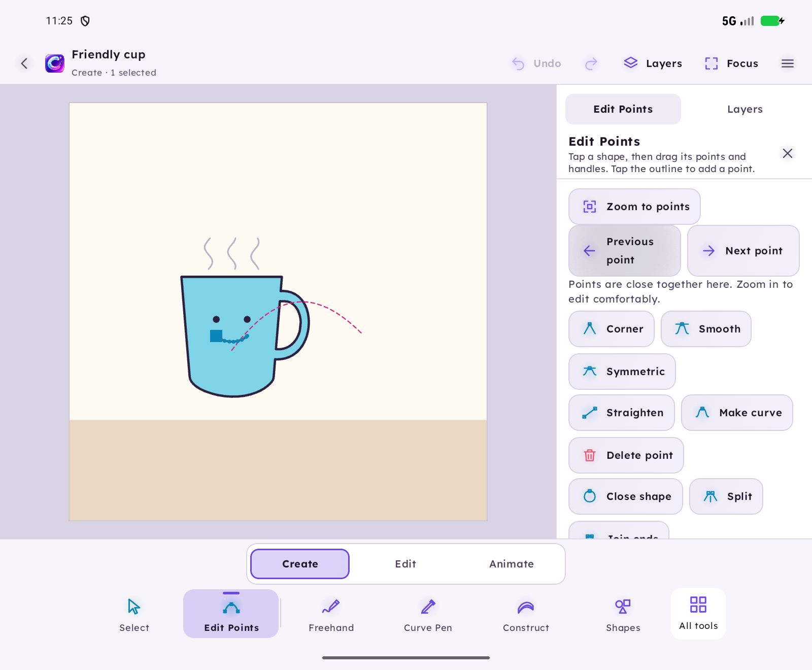Pick the Freehand tool

331,614
